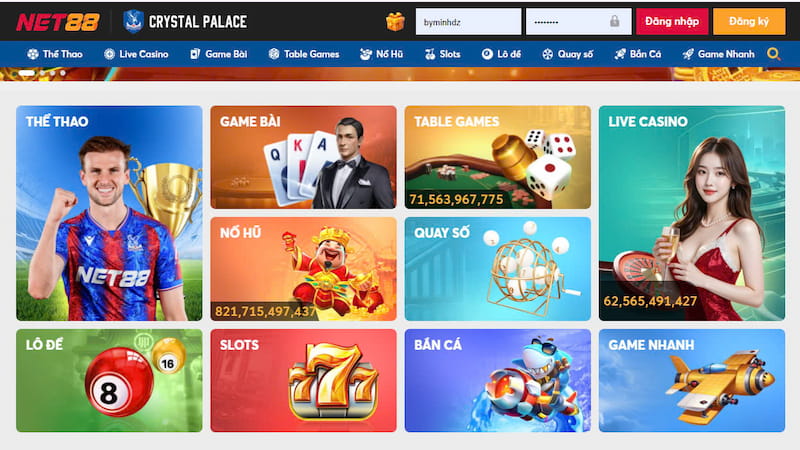Open the Thể Thao sports tile
Image resolution: width=800 pixels, height=450 pixels.
click(109, 213)
